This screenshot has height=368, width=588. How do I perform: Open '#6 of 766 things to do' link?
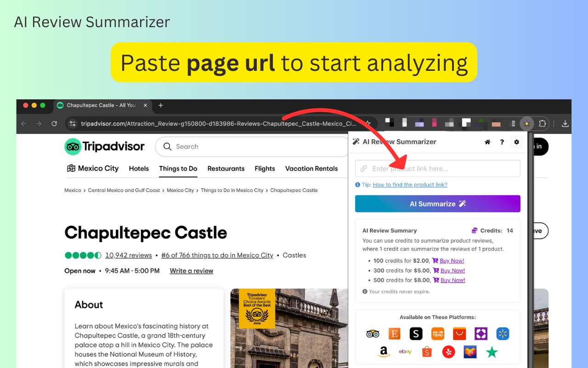click(217, 255)
